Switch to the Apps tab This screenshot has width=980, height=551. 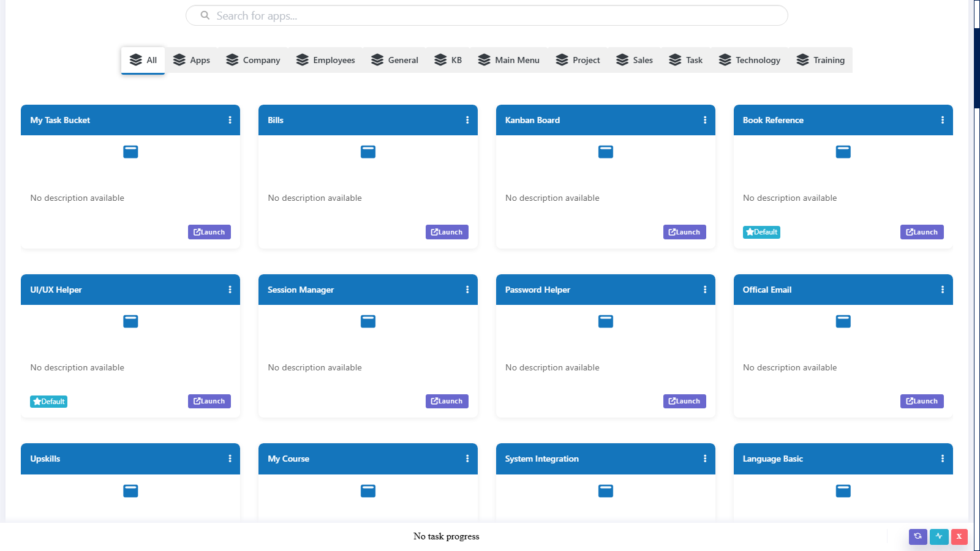coord(192,60)
